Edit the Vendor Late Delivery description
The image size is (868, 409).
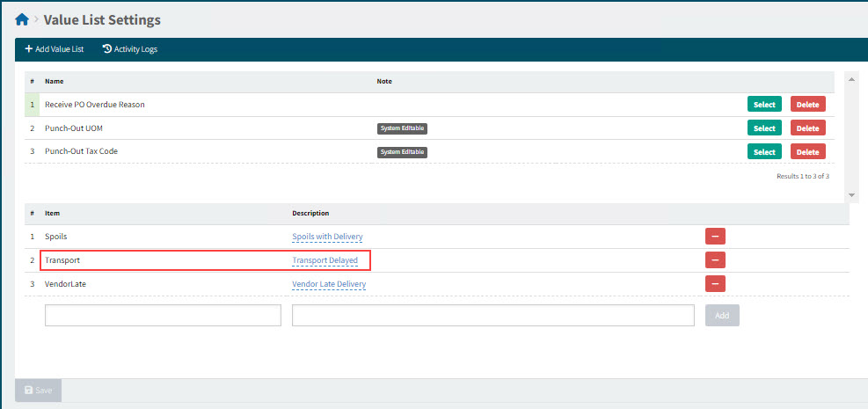(329, 284)
